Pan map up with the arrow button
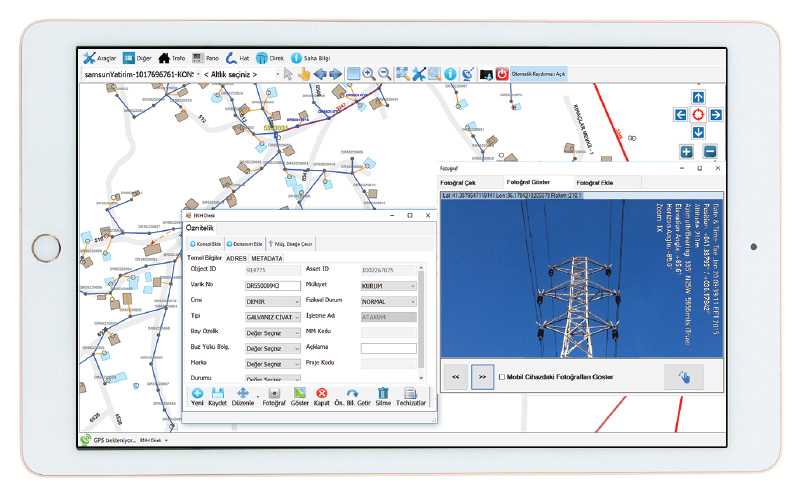 698,97
